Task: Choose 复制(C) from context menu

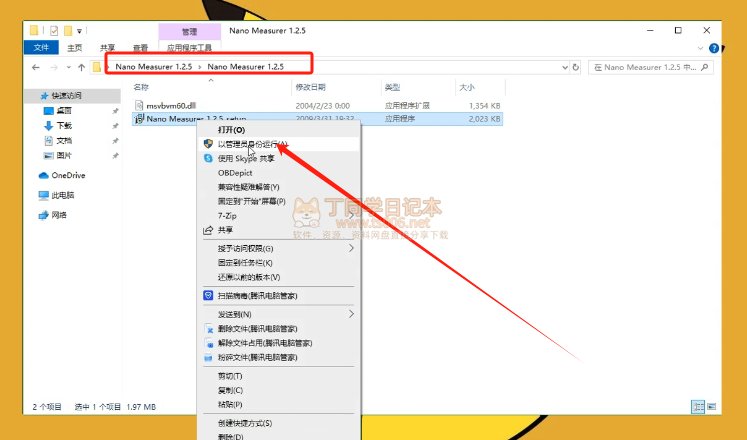Action: point(279,390)
